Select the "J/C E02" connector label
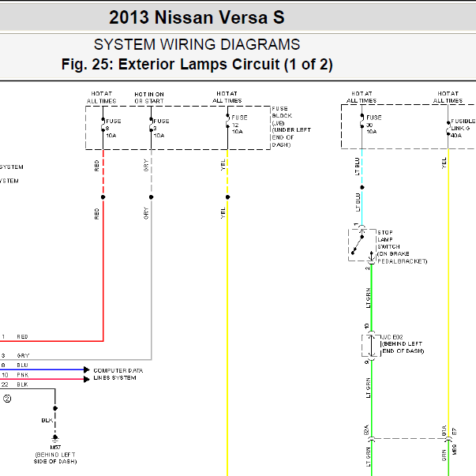The height and width of the screenshot is (476, 476). 402,344
